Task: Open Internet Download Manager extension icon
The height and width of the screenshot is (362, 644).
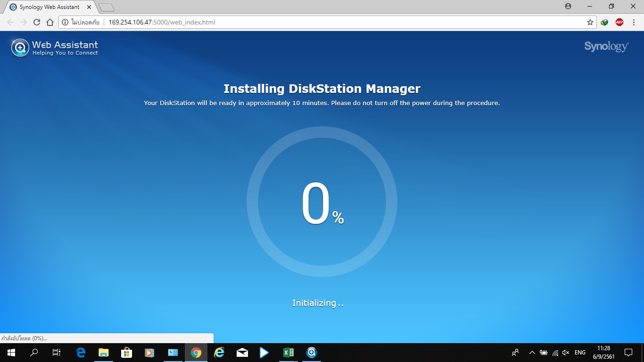Action: click(x=604, y=22)
